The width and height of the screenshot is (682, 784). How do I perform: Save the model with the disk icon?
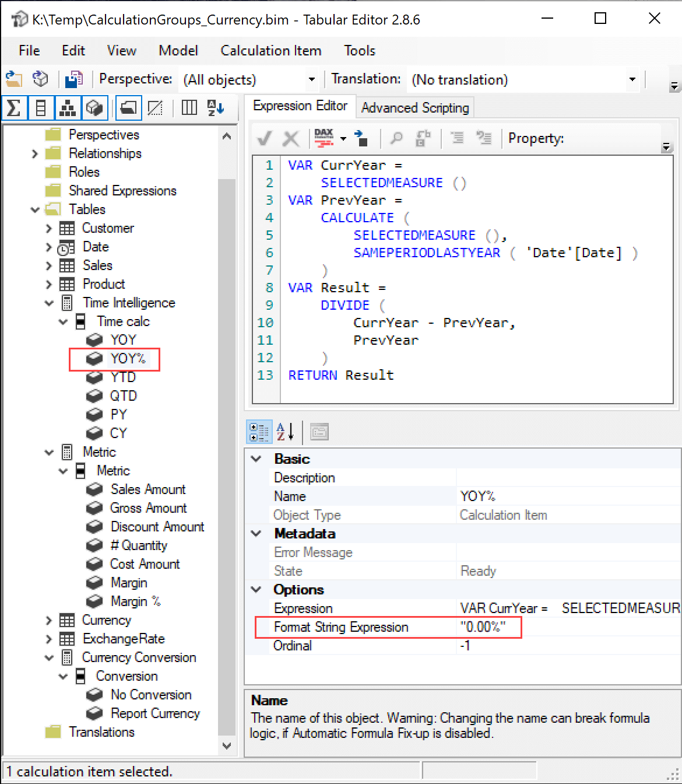tap(73, 79)
